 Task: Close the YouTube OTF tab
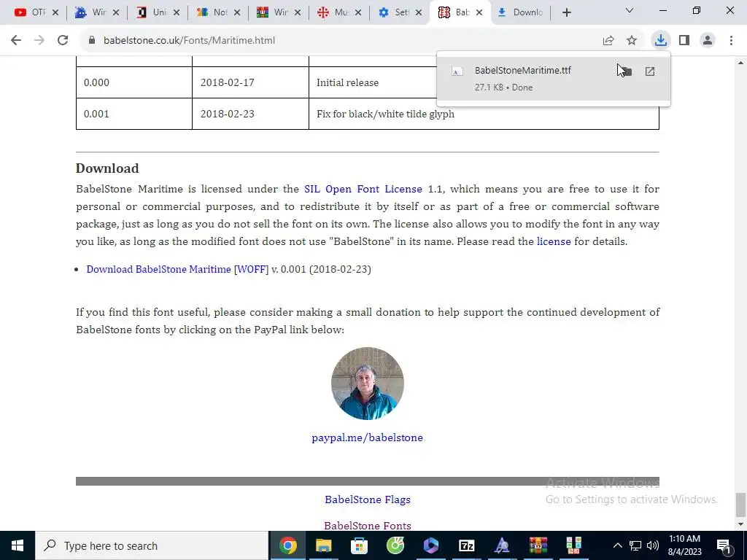coord(55,13)
